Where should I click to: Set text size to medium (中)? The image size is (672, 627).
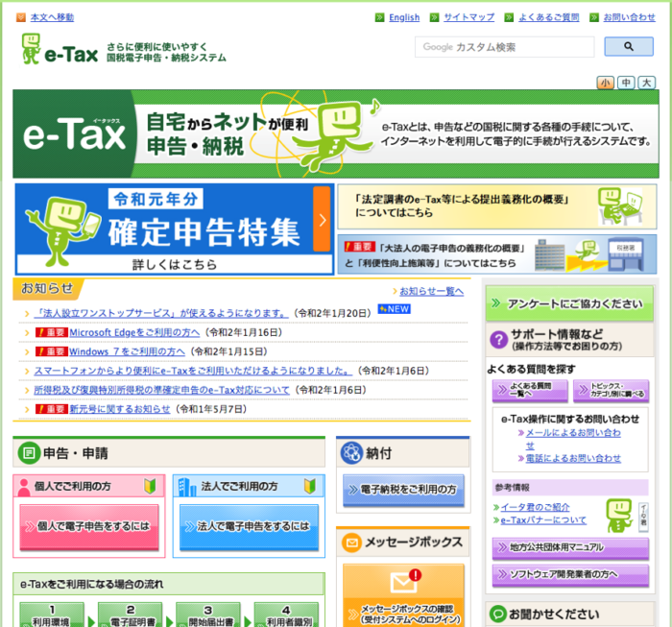(x=626, y=83)
